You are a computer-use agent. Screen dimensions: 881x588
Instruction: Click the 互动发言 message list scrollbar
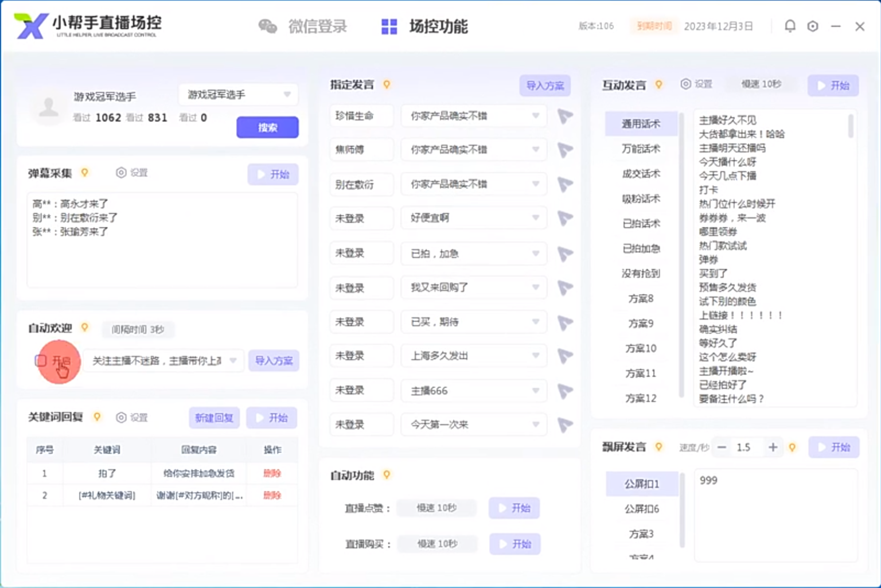point(851,126)
